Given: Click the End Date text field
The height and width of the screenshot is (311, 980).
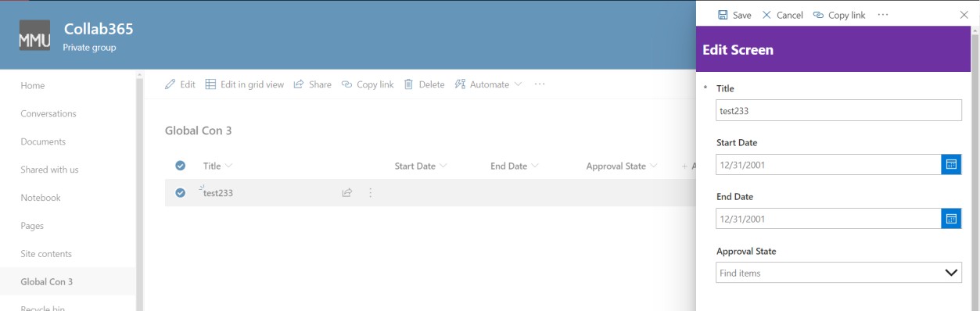Looking at the screenshot, I should point(828,219).
